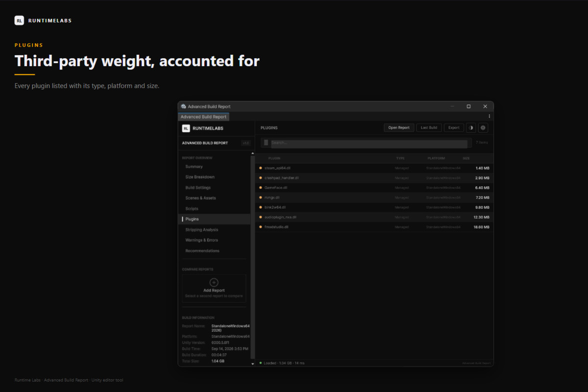Screen dimensions: 588x392
Task: Select the nvngx.dll plugin row
Action: point(374,197)
